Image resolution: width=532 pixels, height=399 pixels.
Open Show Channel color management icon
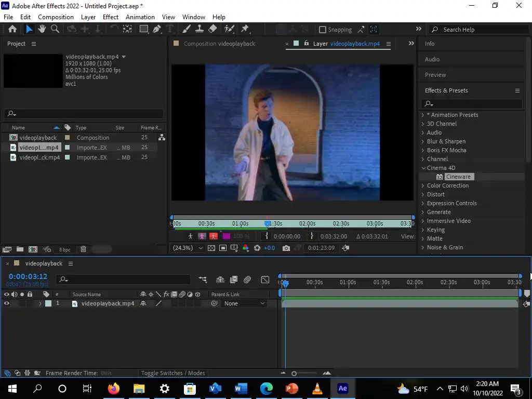[246, 248]
